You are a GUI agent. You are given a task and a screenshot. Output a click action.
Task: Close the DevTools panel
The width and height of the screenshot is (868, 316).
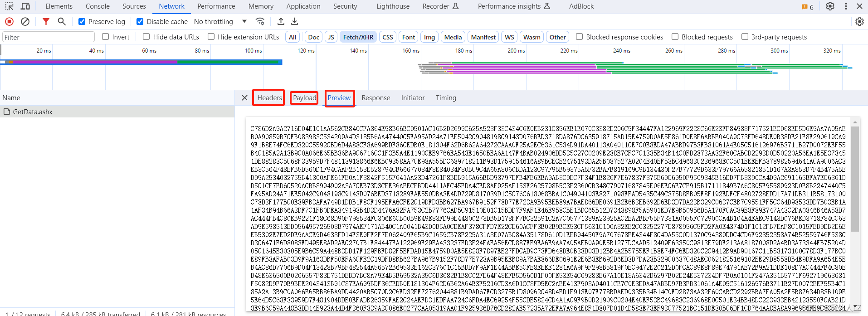pyautogui.click(x=859, y=6)
